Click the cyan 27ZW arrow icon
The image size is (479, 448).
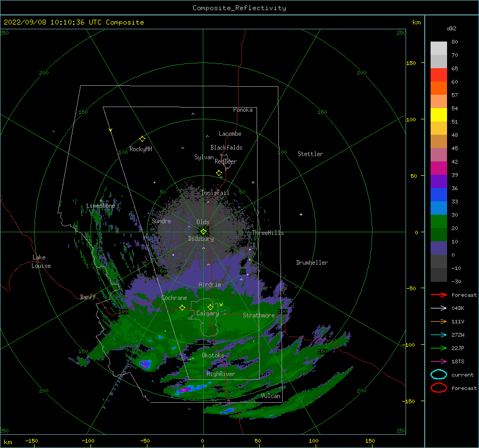click(439, 335)
